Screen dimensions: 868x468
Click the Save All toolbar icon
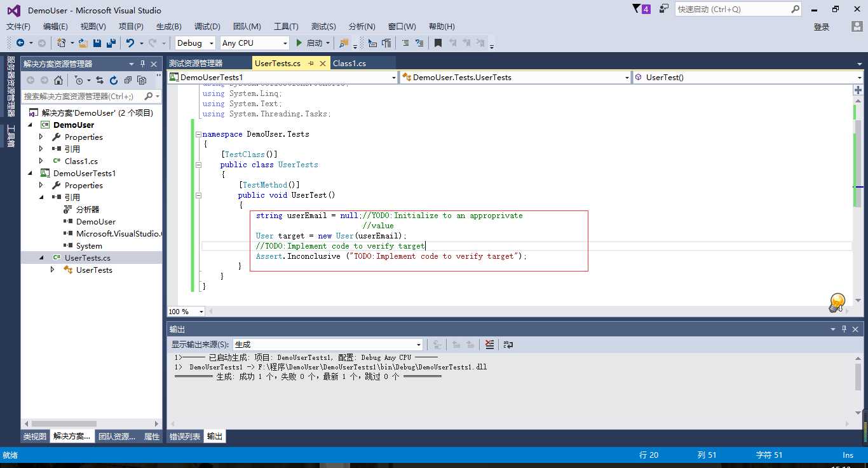tap(111, 43)
